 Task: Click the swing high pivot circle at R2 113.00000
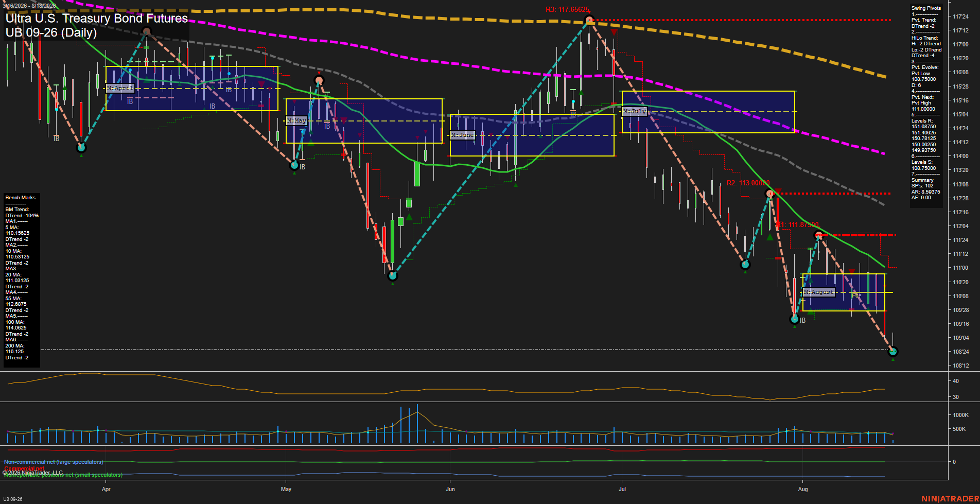point(769,194)
